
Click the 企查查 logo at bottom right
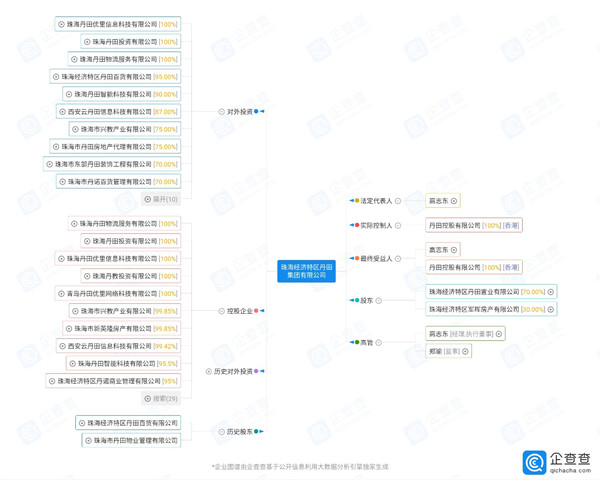(557, 462)
